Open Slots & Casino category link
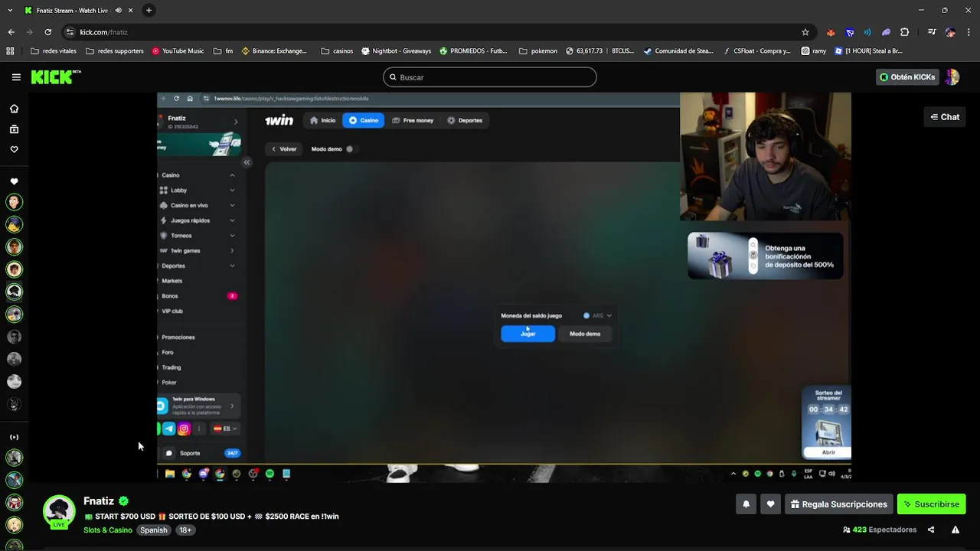The image size is (980, 551). (108, 530)
